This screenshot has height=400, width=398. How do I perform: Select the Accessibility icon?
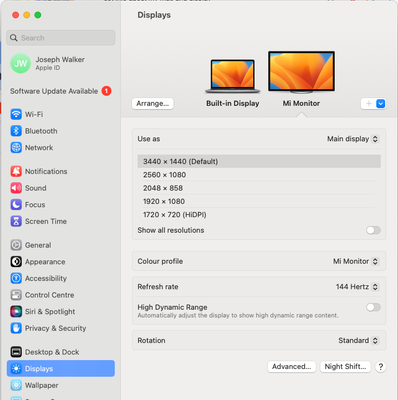(x=16, y=278)
